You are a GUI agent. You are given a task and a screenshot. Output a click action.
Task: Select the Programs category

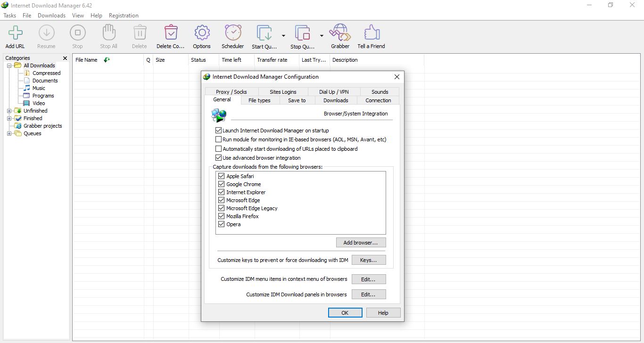pyautogui.click(x=43, y=96)
